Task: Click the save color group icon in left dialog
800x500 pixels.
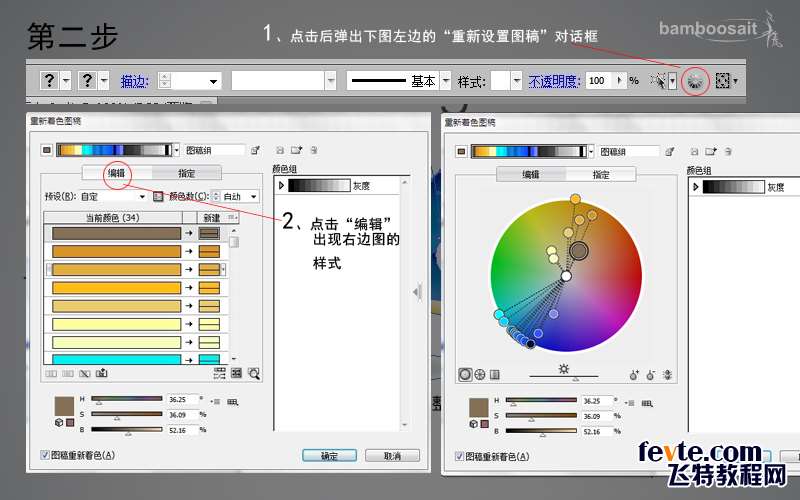Action: pos(280,150)
